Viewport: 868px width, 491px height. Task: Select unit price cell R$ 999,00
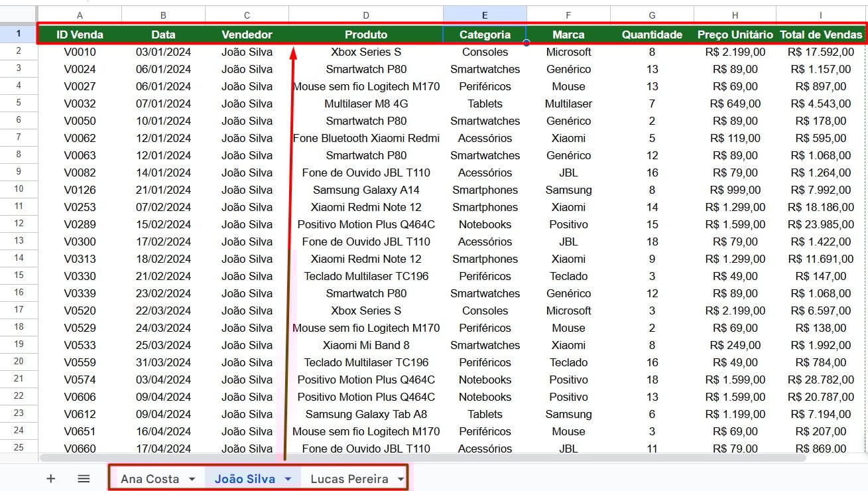[735, 190]
